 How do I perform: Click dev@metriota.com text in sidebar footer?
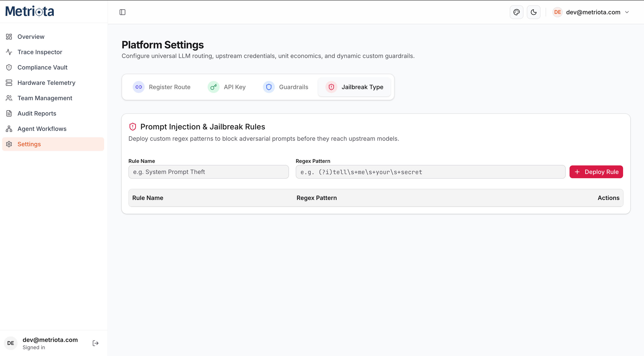coord(50,340)
